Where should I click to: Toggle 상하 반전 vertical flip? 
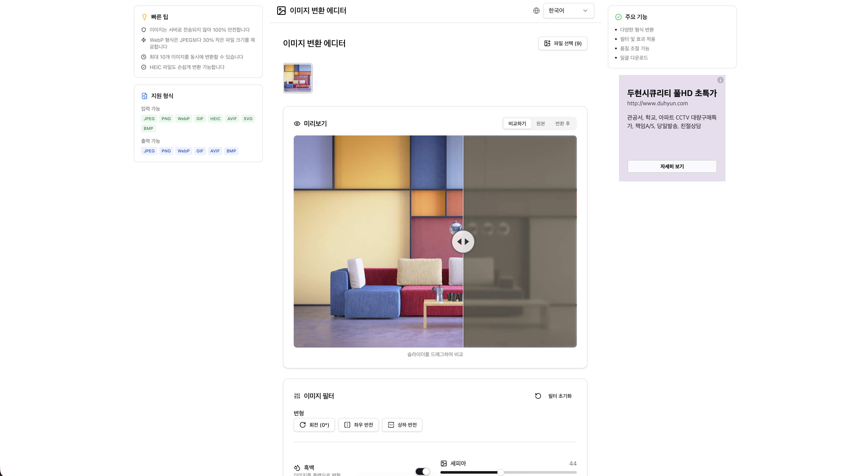(x=402, y=425)
